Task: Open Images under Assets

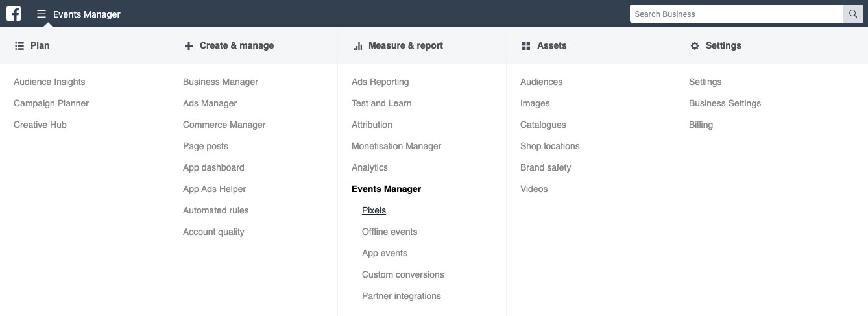Action: click(x=535, y=103)
